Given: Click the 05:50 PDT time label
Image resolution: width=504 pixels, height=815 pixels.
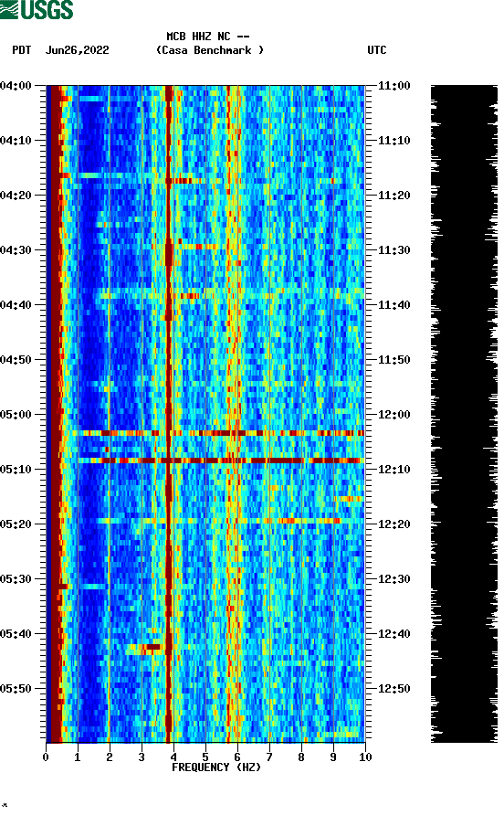Looking at the screenshot, I should (x=16, y=689).
